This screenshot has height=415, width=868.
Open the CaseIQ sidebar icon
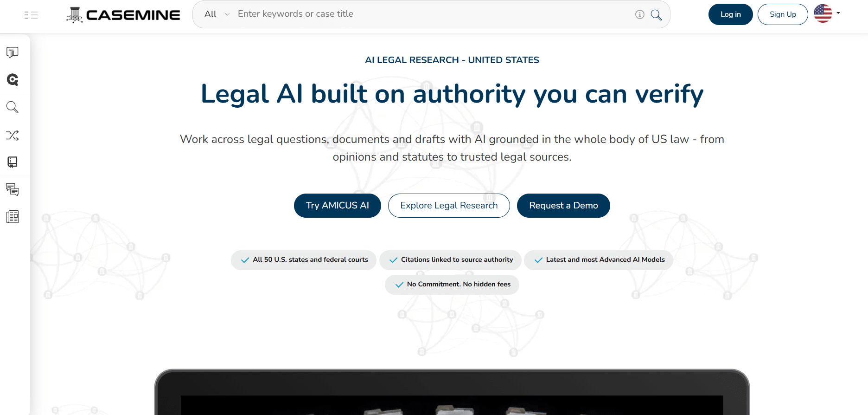(x=13, y=80)
